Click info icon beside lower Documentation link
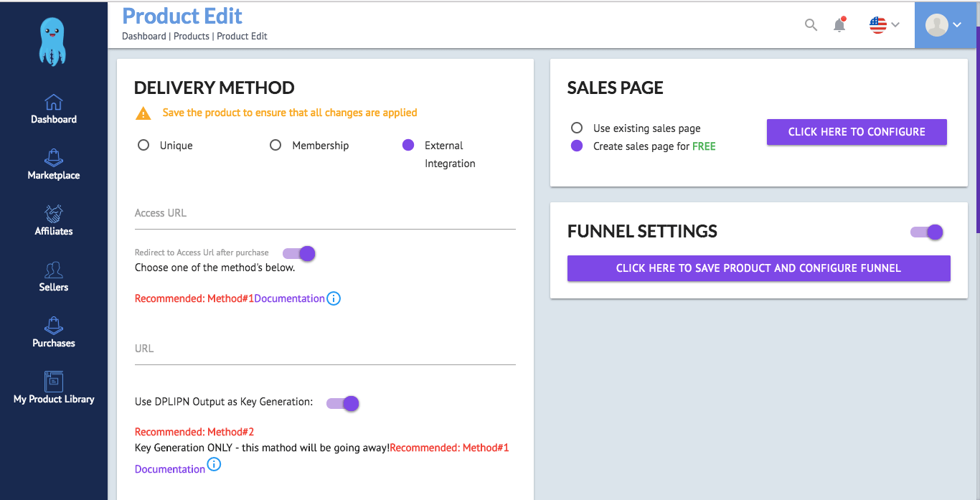This screenshot has width=980, height=500. click(x=214, y=465)
